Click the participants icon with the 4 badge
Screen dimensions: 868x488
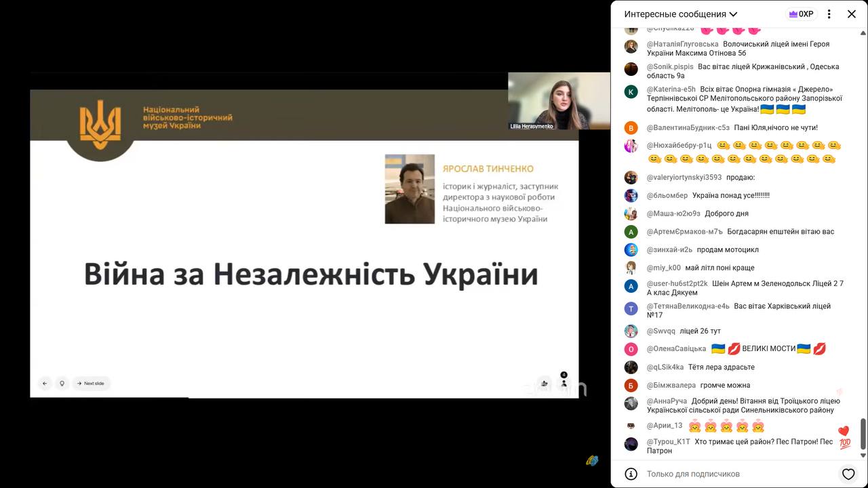(564, 382)
